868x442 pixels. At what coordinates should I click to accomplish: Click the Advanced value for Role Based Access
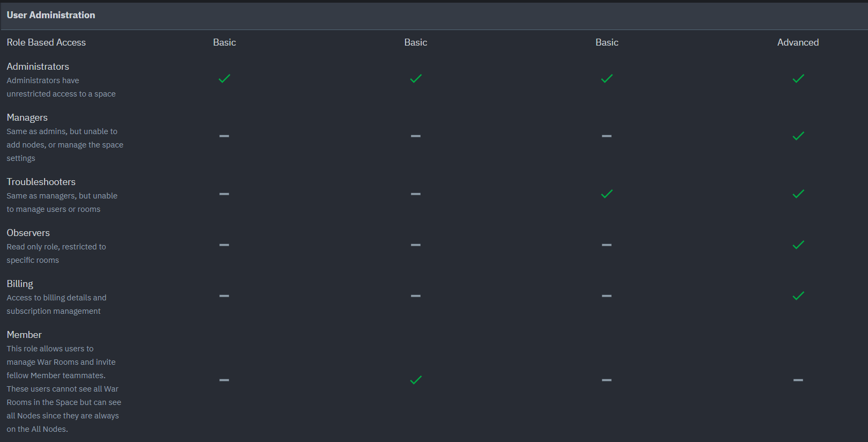coord(798,42)
